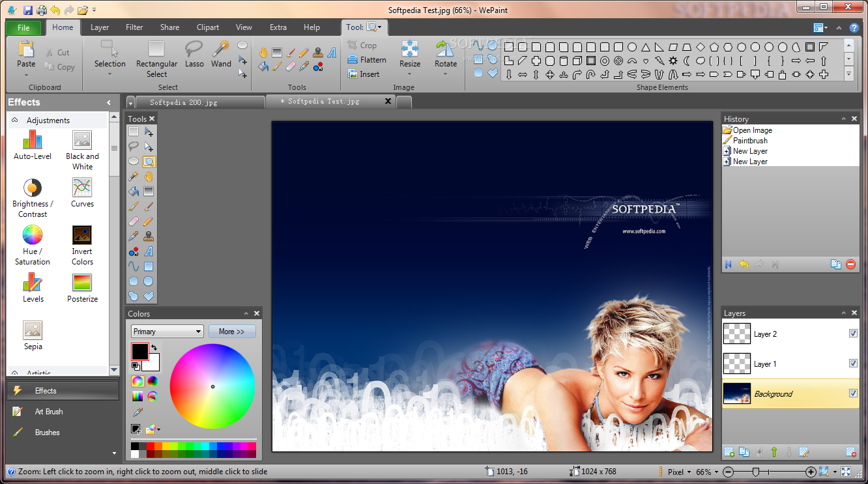Apply the Auto-Level effect
The image size is (868, 484).
(x=33, y=145)
